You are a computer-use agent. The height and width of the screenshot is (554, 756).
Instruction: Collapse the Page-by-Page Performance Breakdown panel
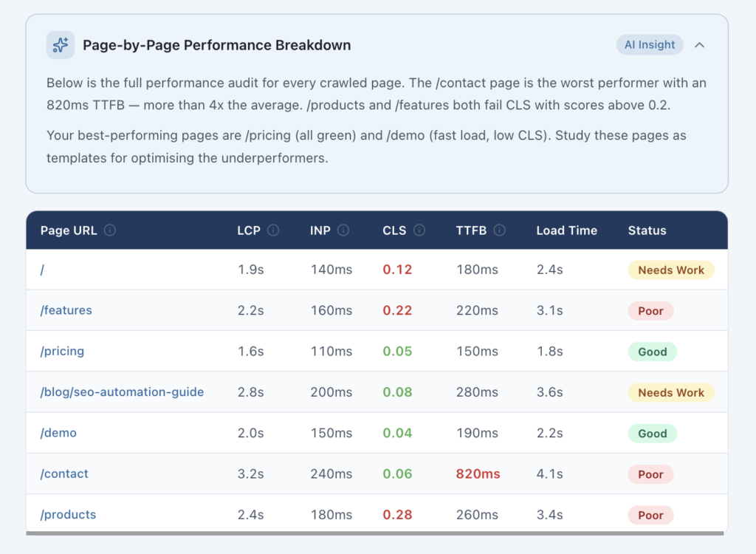tap(699, 45)
